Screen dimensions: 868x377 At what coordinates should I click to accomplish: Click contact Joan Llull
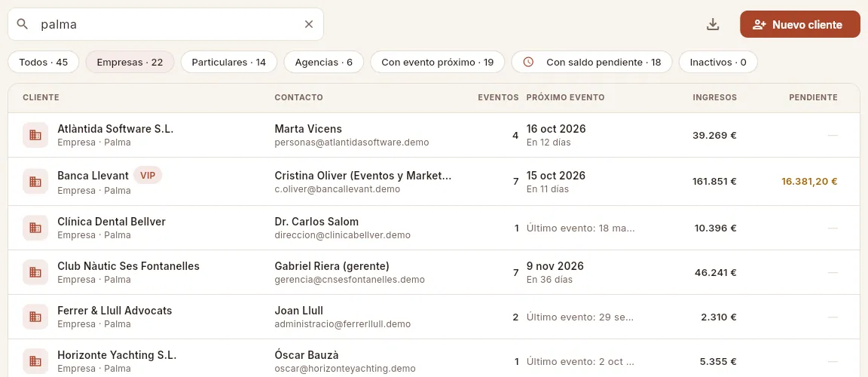299,311
